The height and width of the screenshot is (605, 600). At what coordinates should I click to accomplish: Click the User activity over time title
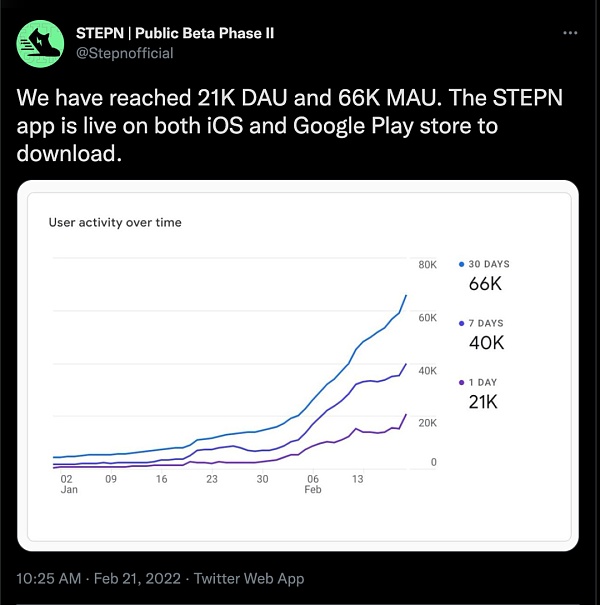(x=115, y=222)
